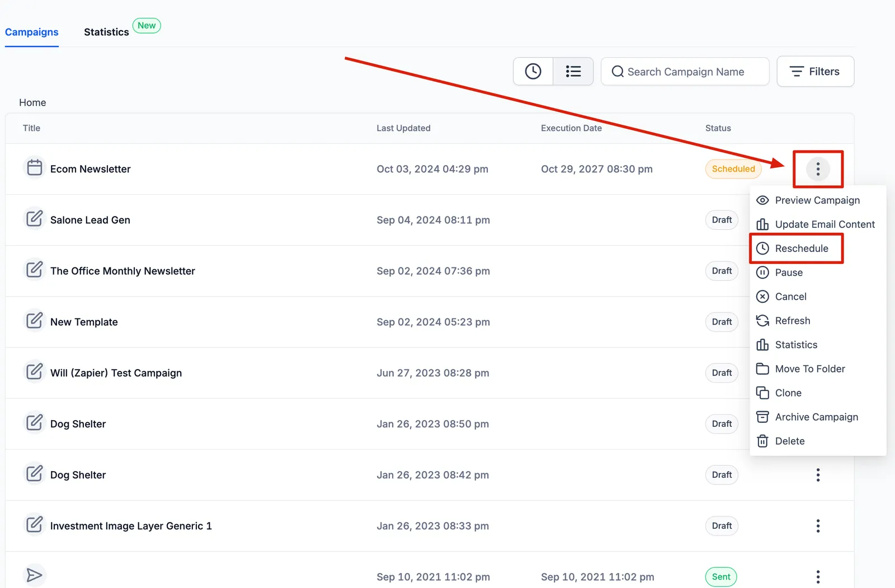Click the Scheduled status badge
The height and width of the screenshot is (588, 895).
[x=733, y=169]
